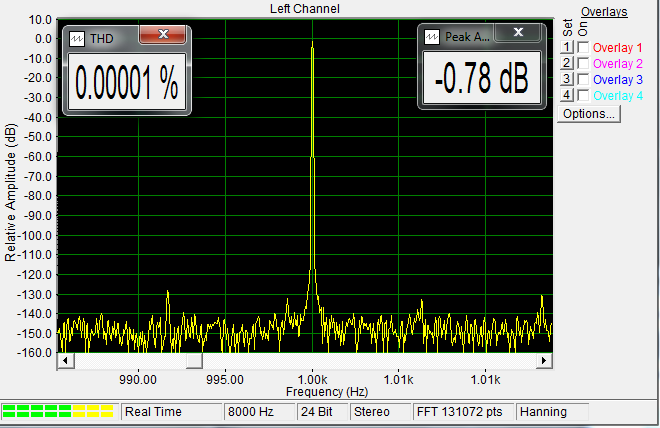Click the 8000 Hz sampling rate field
The height and width of the screenshot is (428, 660).
pyautogui.click(x=259, y=412)
